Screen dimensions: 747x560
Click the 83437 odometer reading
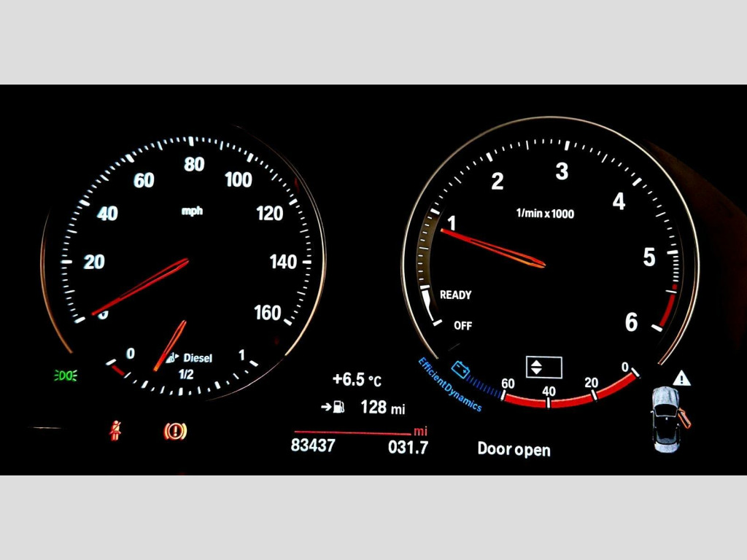(313, 446)
